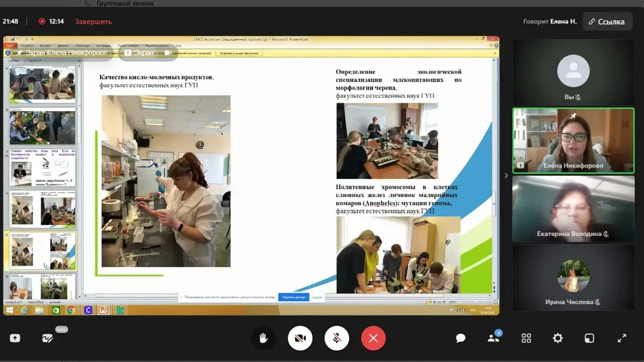
Task: Open the Рецензирование ribbon tab
Action: point(157,45)
